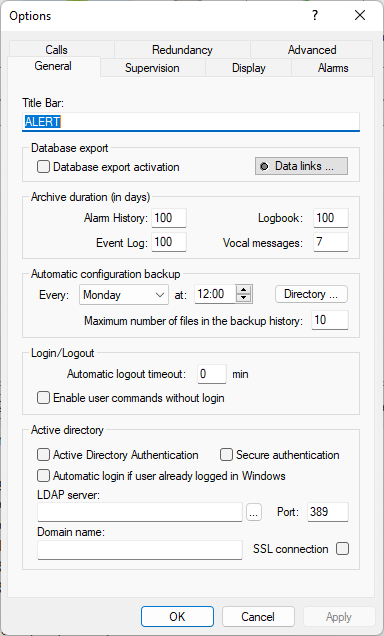Viewport: 384px width, 636px height.
Task: Click the backup time field 12:00
Action: pos(215,294)
